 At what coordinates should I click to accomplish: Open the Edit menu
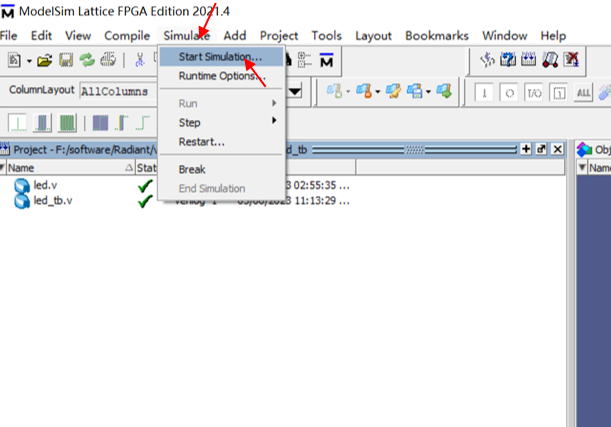coord(41,36)
